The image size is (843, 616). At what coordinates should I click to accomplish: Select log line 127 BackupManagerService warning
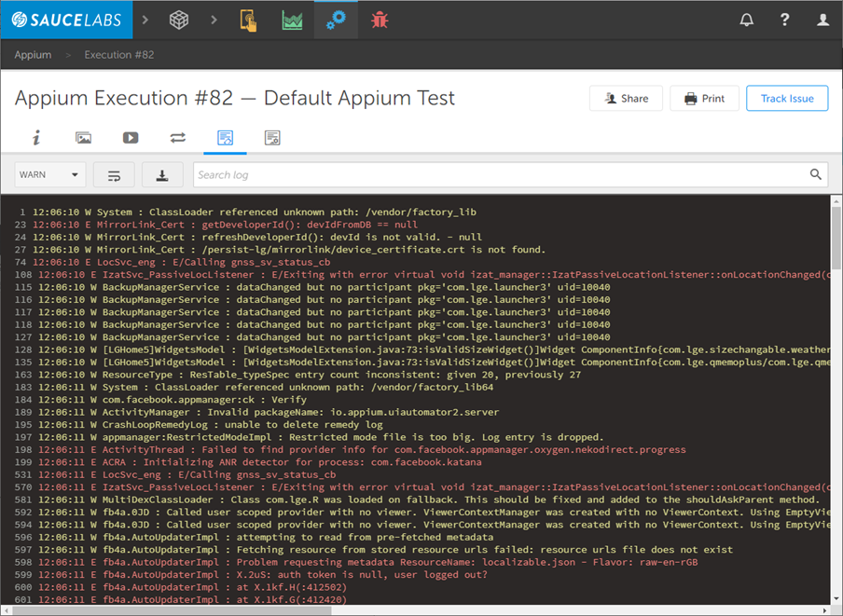[312, 336]
